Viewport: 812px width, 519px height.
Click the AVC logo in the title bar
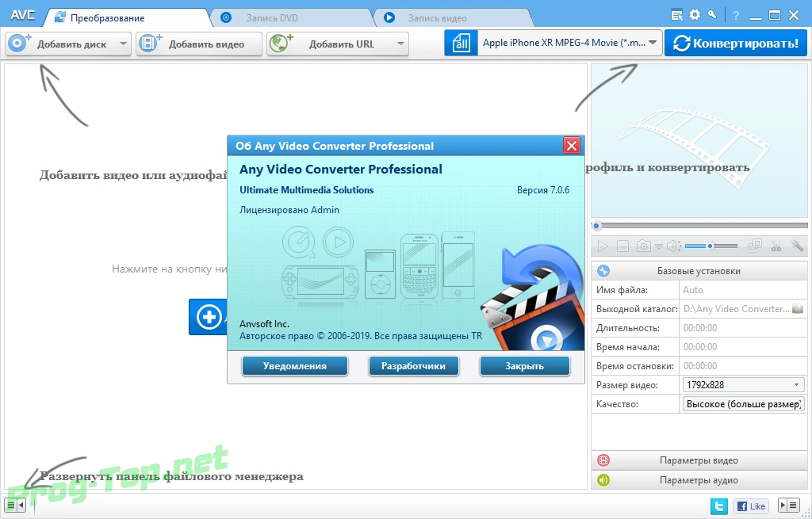pyautogui.click(x=23, y=16)
